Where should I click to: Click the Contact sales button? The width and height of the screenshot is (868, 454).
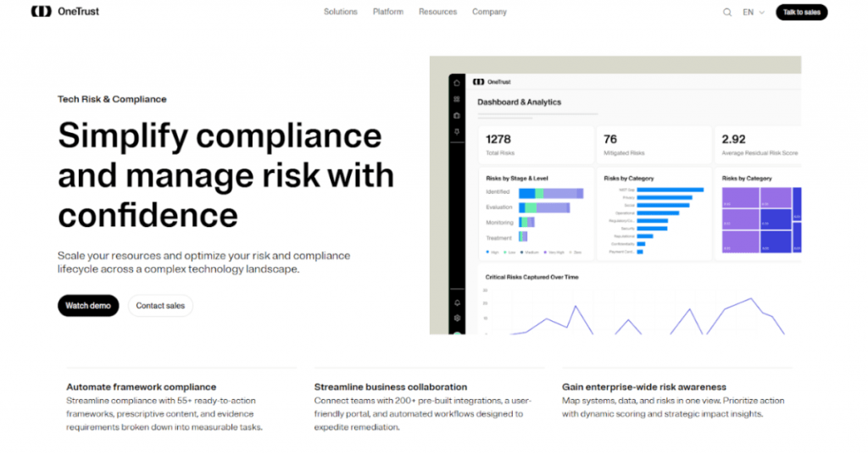160,305
